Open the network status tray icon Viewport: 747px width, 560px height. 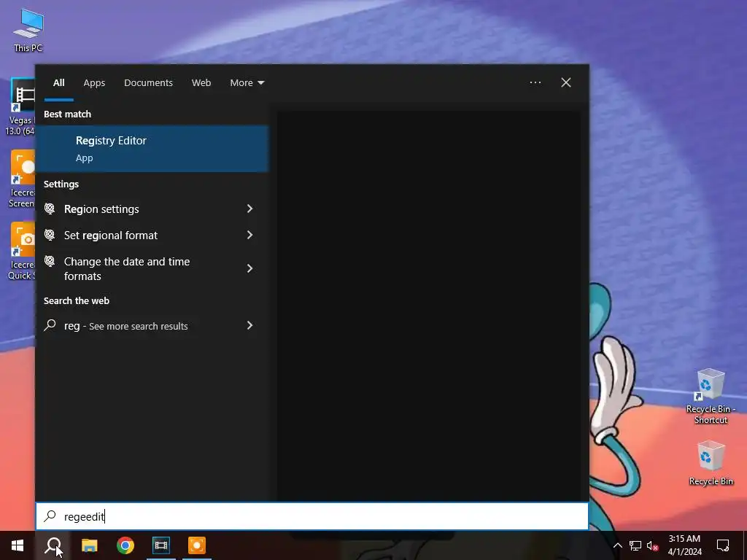tap(635, 545)
